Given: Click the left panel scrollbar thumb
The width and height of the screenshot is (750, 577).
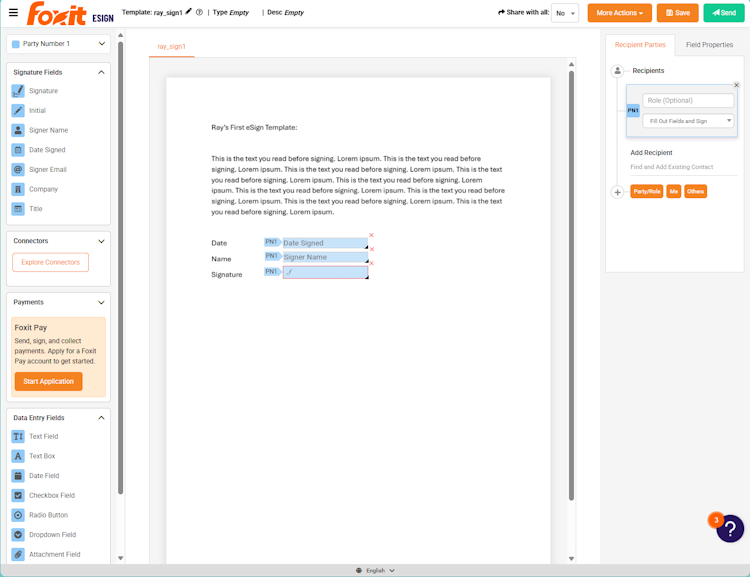Looking at the screenshot, I should click(121, 268).
